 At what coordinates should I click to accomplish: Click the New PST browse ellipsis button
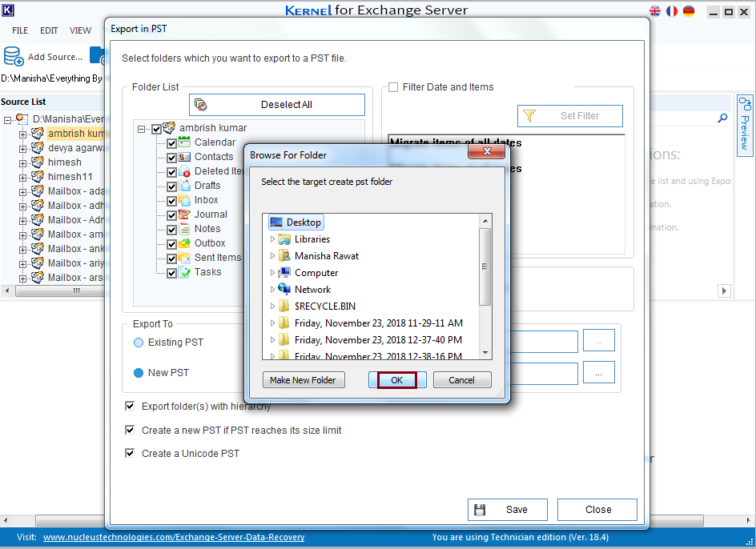click(x=598, y=372)
